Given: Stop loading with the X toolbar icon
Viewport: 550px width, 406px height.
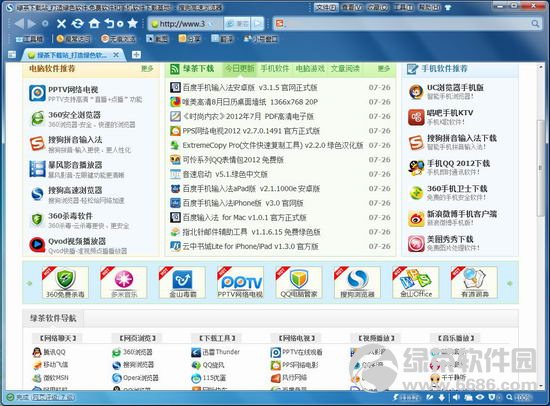Looking at the screenshot, I should click(x=61, y=24).
